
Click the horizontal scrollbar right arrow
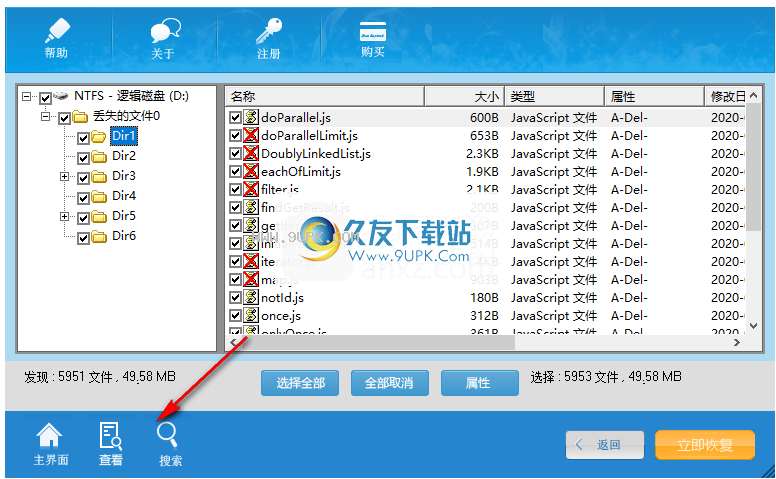point(737,342)
